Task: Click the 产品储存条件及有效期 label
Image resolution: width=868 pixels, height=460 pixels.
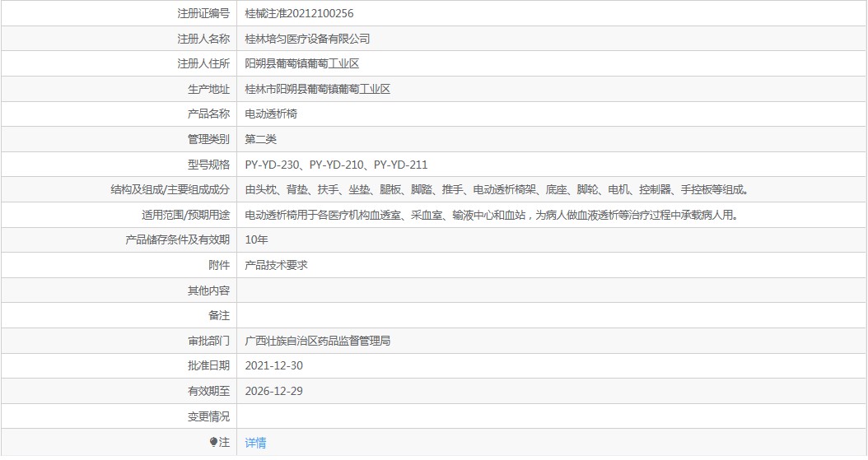Action: coord(177,240)
